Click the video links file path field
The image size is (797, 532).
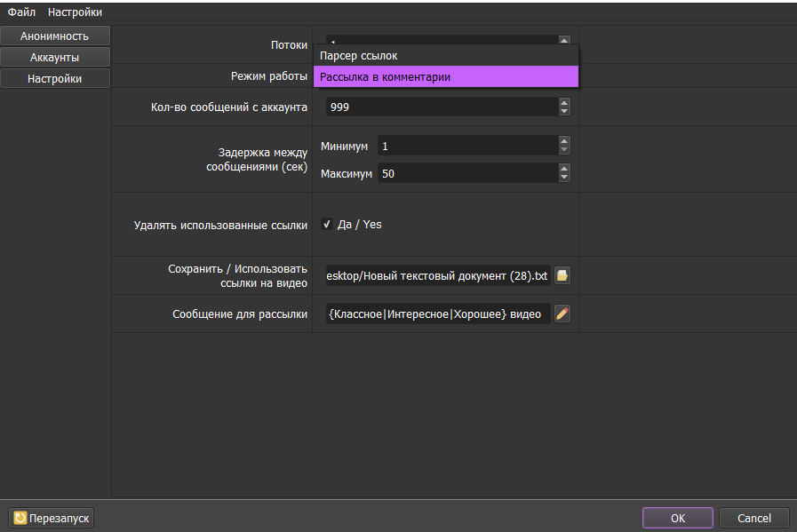pyautogui.click(x=438, y=275)
